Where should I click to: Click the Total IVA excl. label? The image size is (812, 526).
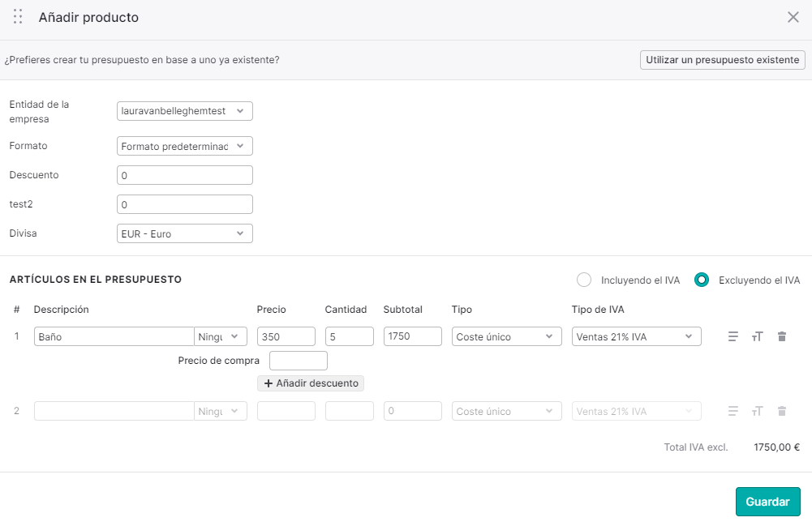point(696,447)
